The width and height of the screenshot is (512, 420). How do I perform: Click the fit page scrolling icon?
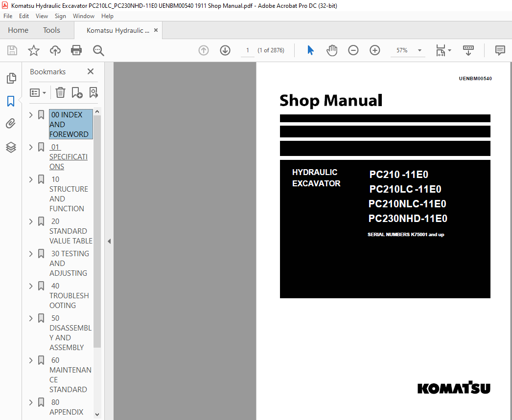441,50
